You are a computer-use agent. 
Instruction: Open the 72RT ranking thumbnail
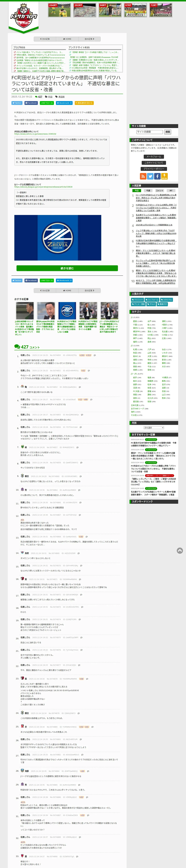pos(161,10)
